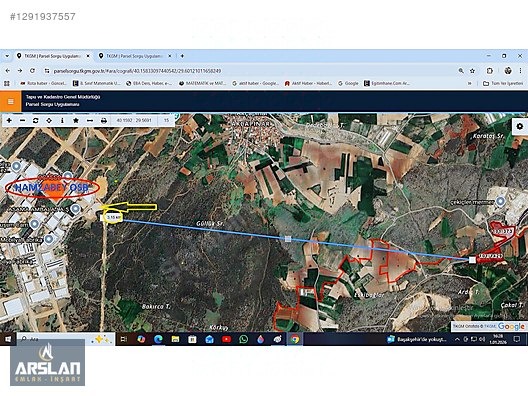Print the map with the printer tool
528x396 pixels.
click(104, 120)
